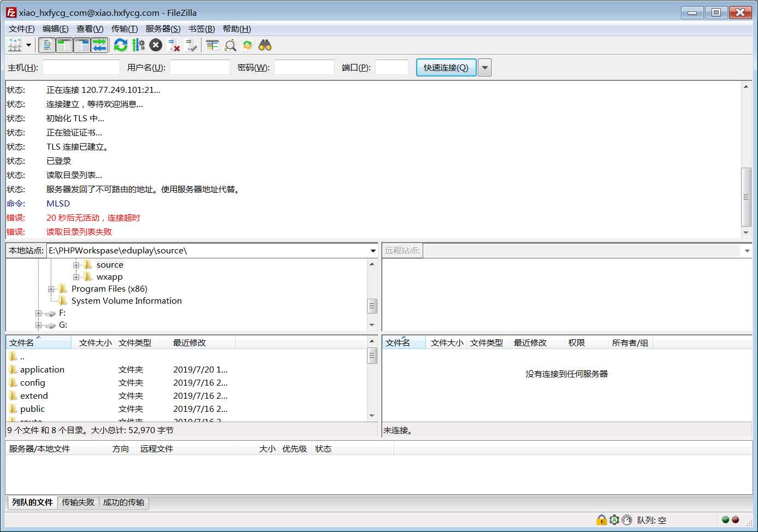Image resolution: width=758 pixels, height=532 pixels.
Task: Click the 快速连接(Q) button
Action: 446,68
